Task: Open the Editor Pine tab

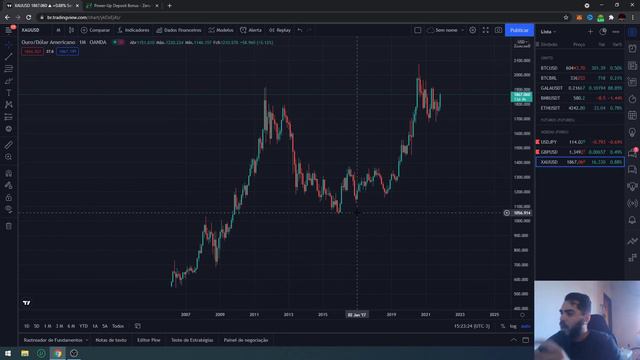Action: [149, 340]
